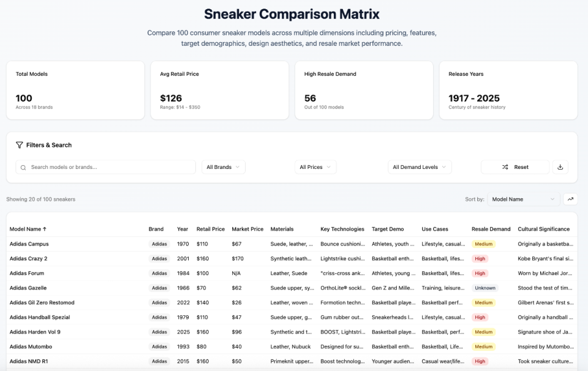Sort by the Model Name column header
Image resolution: width=588 pixels, height=371 pixels.
click(x=28, y=229)
